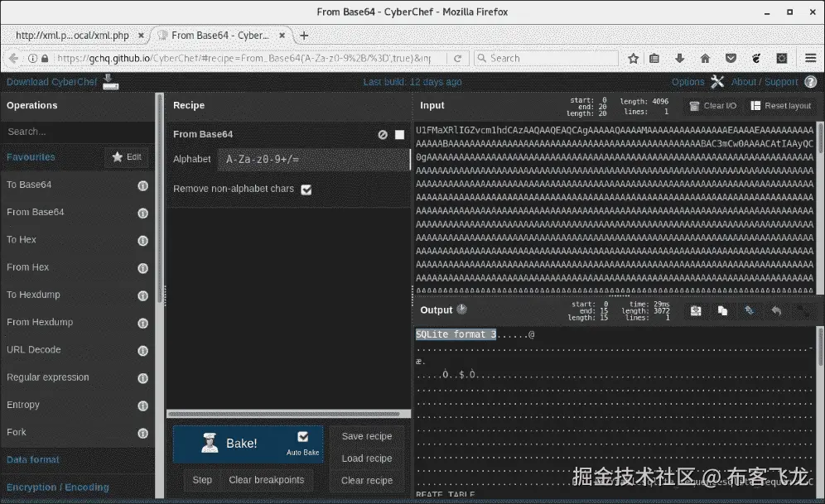The width and height of the screenshot is (825, 504).
Task: Show info for Fork operation
Action: pyautogui.click(x=142, y=433)
